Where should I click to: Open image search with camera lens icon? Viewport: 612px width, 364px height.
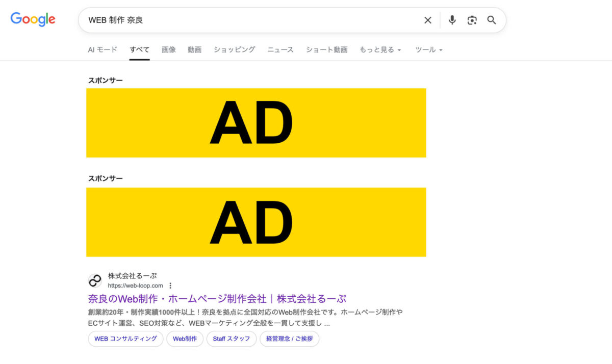[x=472, y=20]
